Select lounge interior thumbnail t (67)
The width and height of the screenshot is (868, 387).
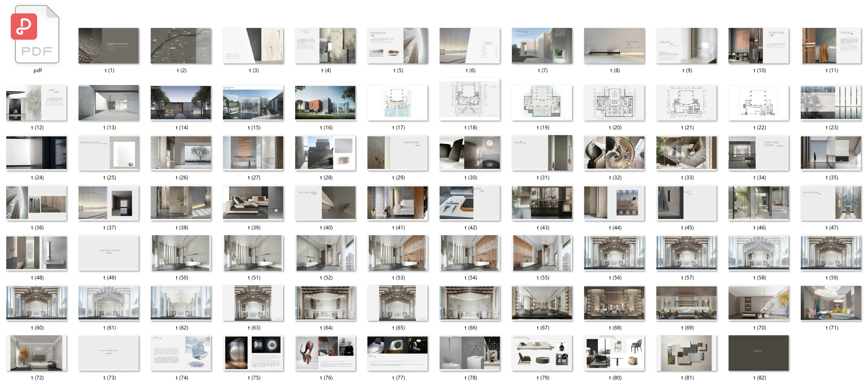click(x=542, y=303)
